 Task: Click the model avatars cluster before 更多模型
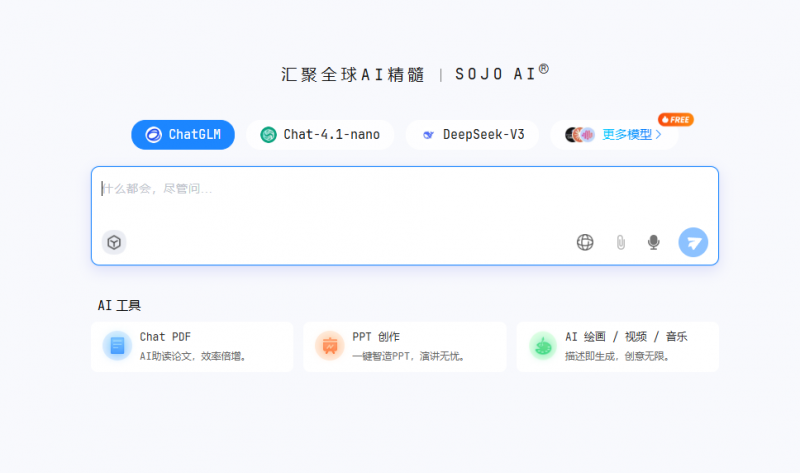(x=580, y=135)
